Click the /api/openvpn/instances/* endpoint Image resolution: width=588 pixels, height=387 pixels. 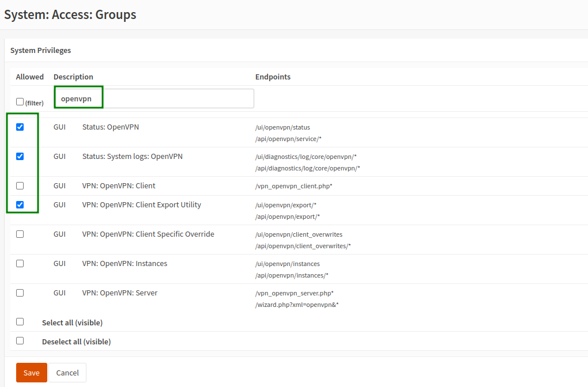(x=292, y=275)
